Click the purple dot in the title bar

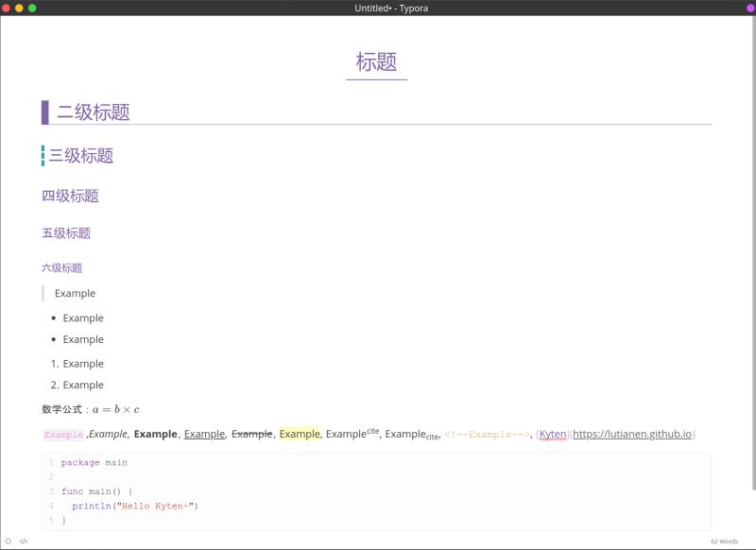point(750,8)
